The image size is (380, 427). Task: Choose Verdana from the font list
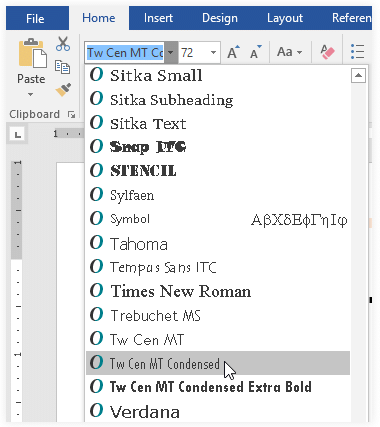[x=218, y=411]
